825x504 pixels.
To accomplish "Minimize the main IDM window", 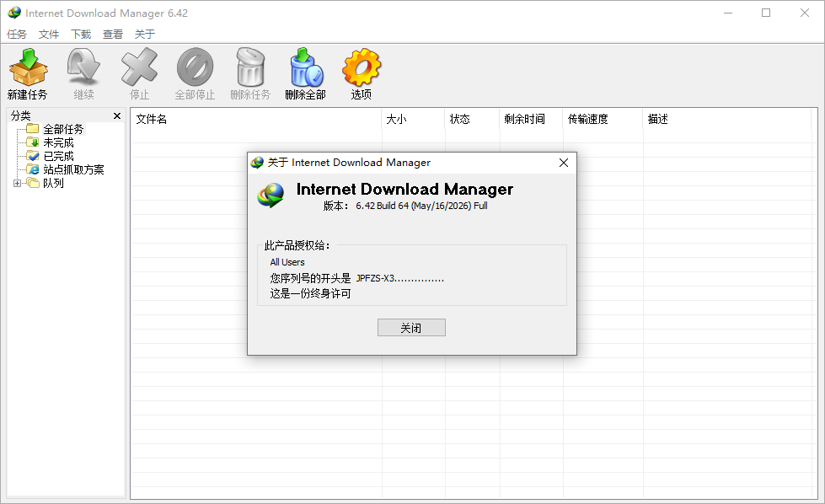I will pyautogui.click(x=728, y=13).
